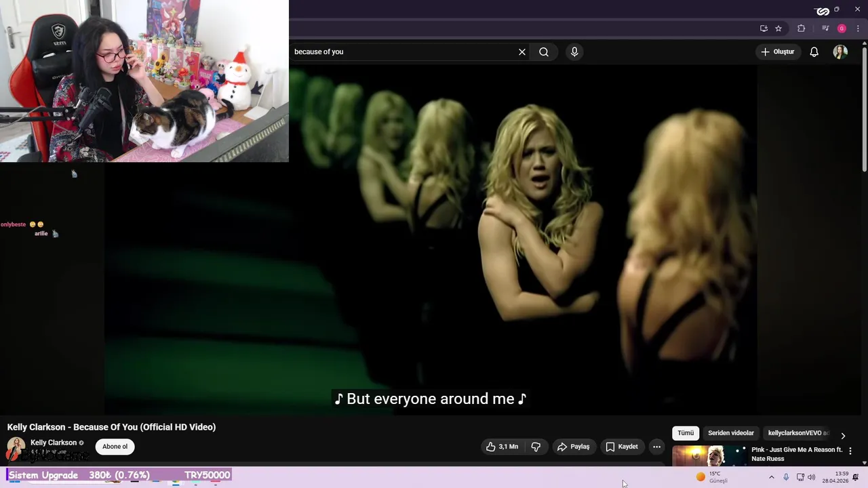Screen dimensions: 868x488
Task: Click the taskbar microphone tray icon
Action: click(786, 477)
